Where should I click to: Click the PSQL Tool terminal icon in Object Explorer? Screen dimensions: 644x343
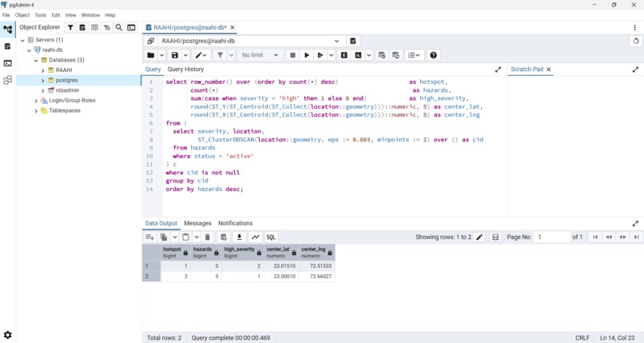131,27
